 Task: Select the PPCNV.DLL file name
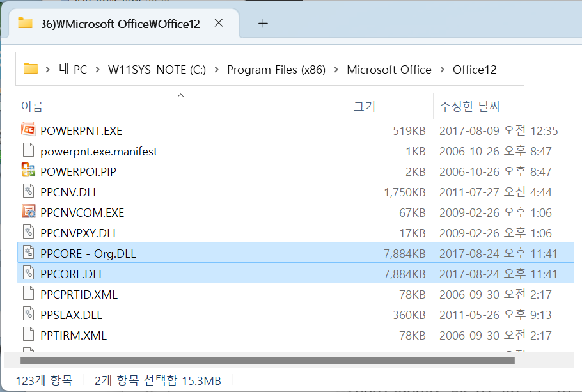pyautogui.click(x=70, y=192)
